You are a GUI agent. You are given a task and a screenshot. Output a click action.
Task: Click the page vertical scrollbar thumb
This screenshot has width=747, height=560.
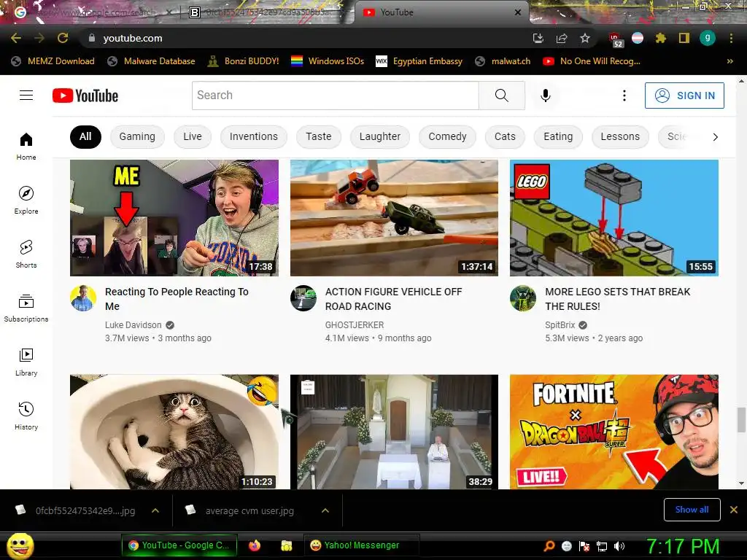tap(741, 420)
